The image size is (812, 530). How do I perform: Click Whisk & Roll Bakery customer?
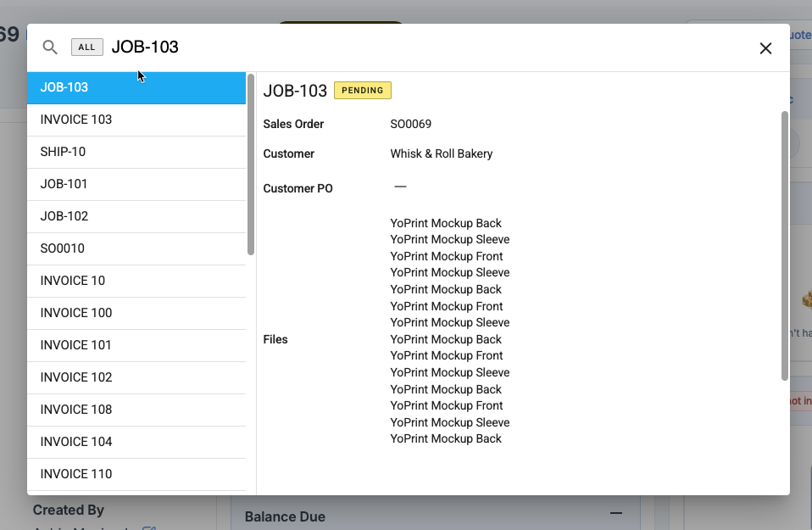[x=441, y=154]
